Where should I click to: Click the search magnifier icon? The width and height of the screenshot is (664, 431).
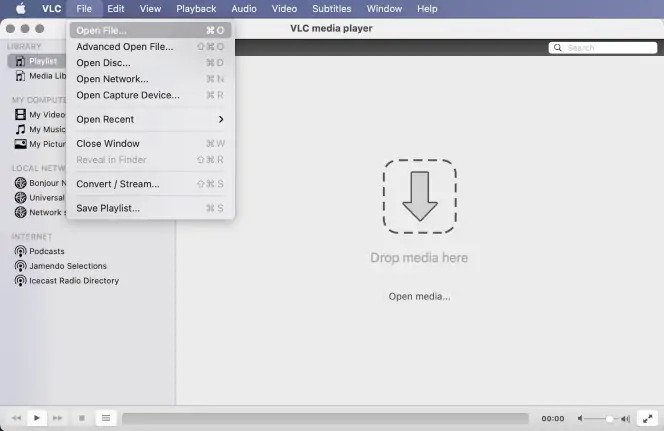click(558, 48)
